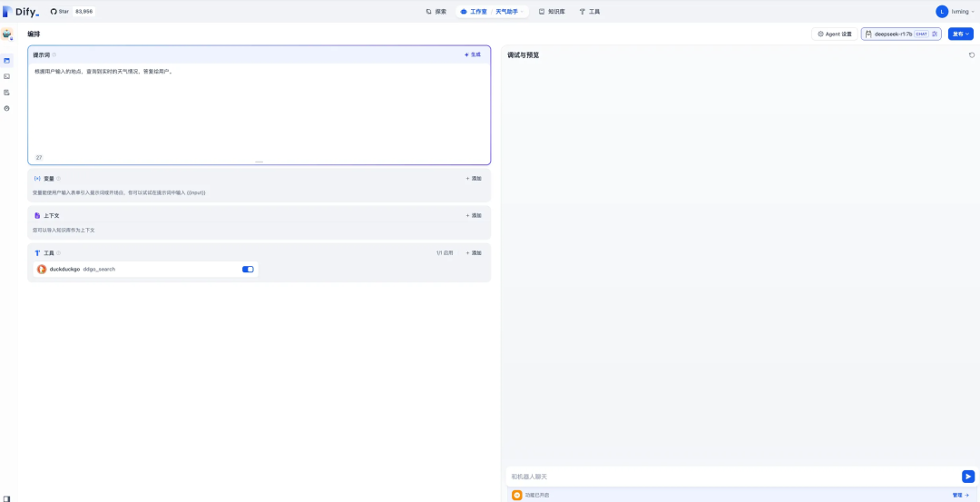Open Agent 设置 settings

tap(834, 34)
